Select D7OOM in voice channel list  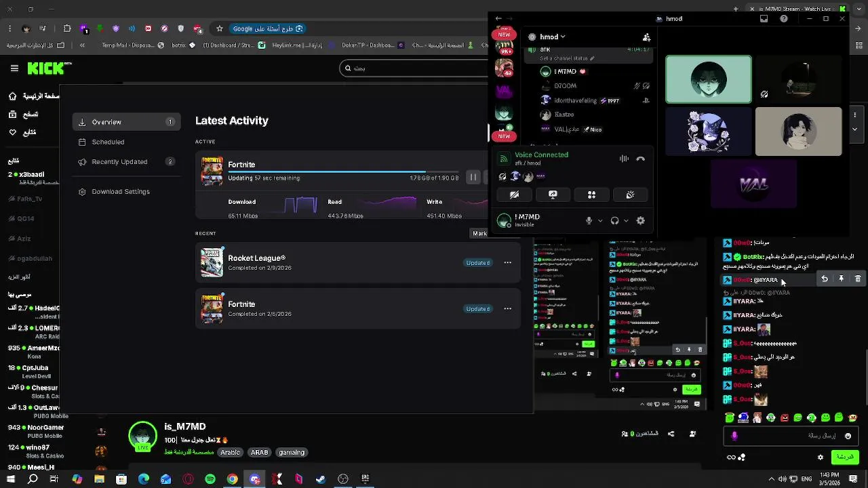coord(565,86)
